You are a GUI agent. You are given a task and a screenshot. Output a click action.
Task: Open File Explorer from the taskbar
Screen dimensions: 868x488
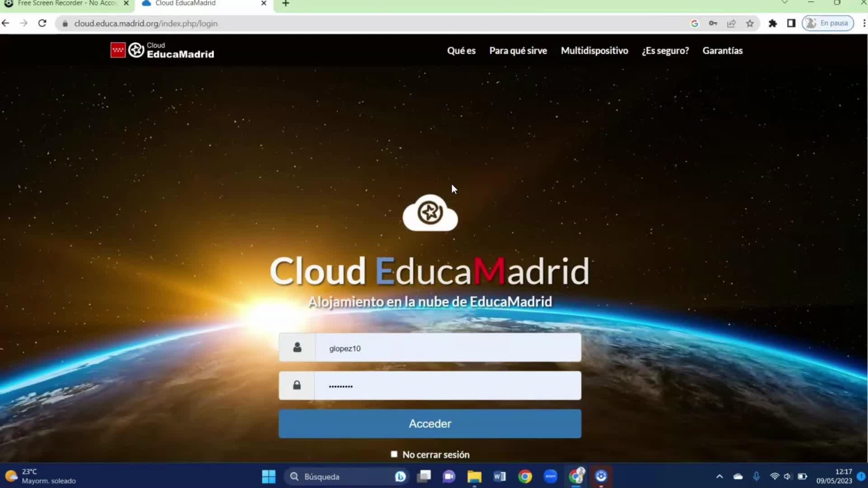(x=474, y=476)
